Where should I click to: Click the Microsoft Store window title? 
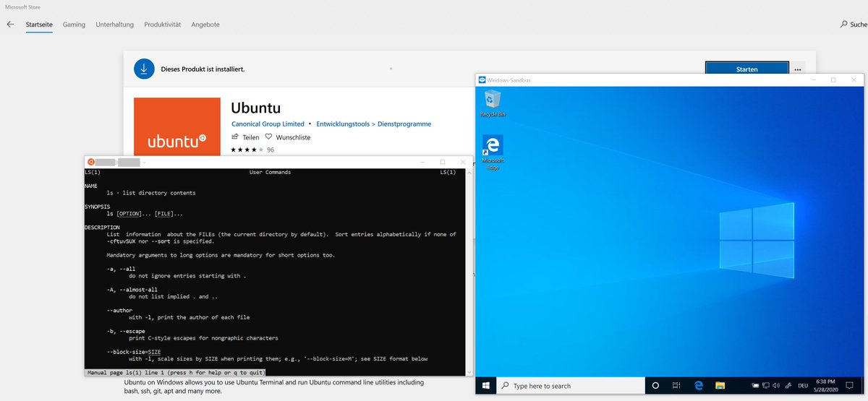(22, 7)
